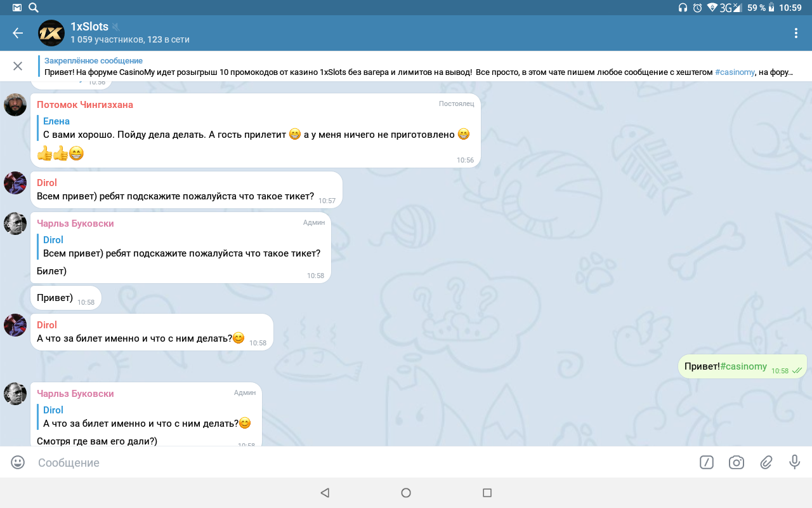Tap the thumbs-up emoji message

[60, 153]
